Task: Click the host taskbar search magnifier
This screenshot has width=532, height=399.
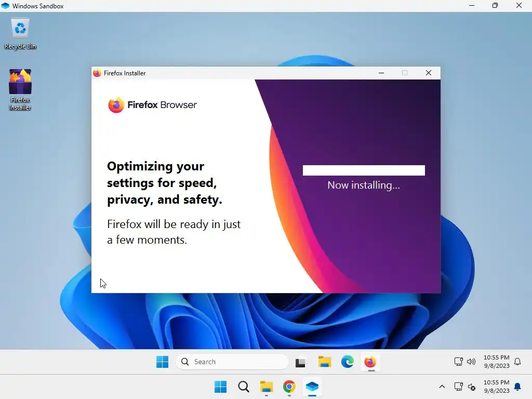Action: pos(244,387)
